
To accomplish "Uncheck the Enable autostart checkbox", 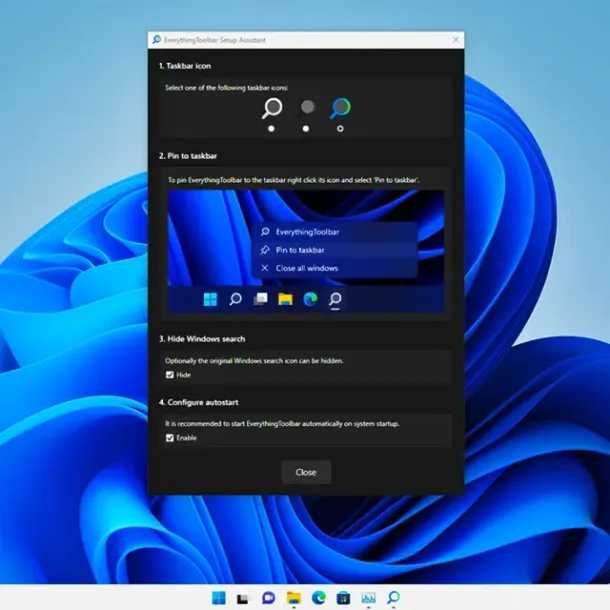I will [x=170, y=438].
